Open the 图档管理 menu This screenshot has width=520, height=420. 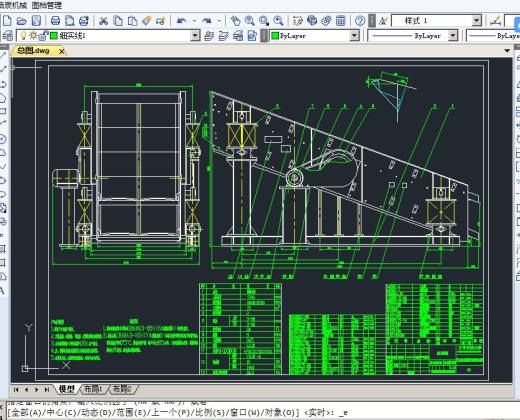pyautogui.click(x=47, y=5)
